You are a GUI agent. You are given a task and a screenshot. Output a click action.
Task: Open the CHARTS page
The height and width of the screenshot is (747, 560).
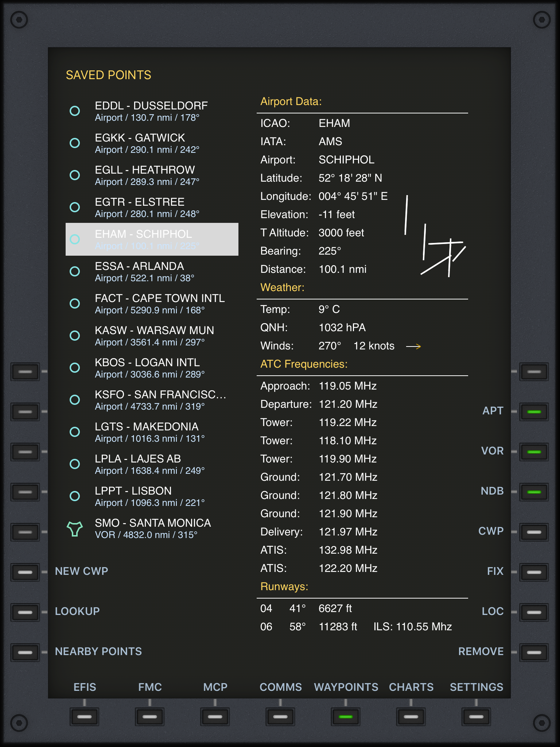pyautogui.click(x=411, y=687)
